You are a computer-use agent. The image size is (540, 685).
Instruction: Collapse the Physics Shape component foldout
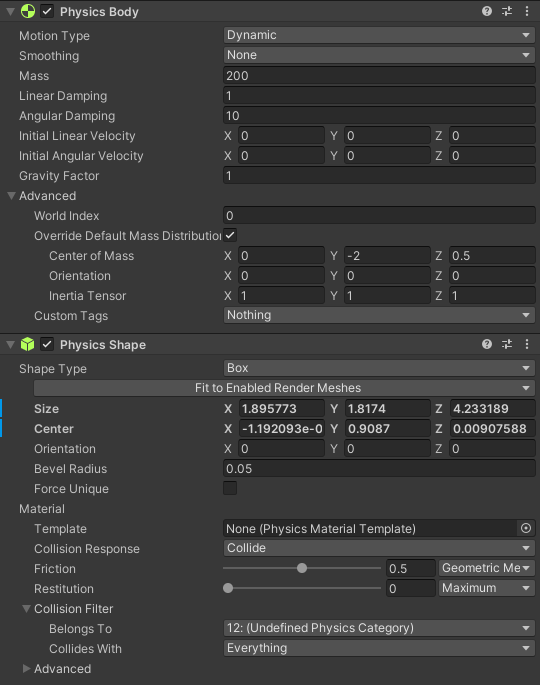(10, 345)
